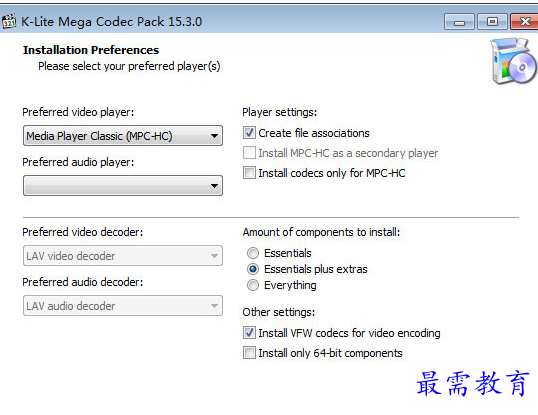The image size is (538, 415).
Task: Toggle Install VFW codecs for video encoding
Action: pyautogui.click(x=249, y=333)
